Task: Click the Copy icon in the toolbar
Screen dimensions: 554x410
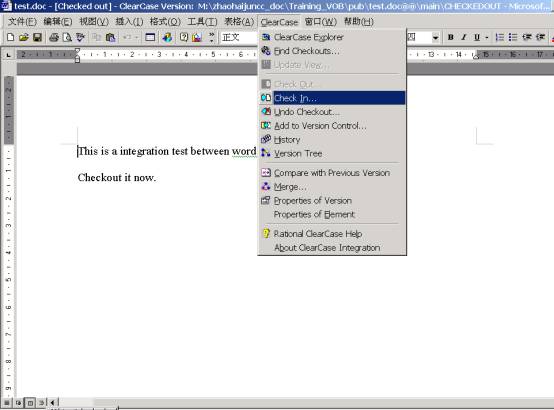Action: tap(97, 37)
